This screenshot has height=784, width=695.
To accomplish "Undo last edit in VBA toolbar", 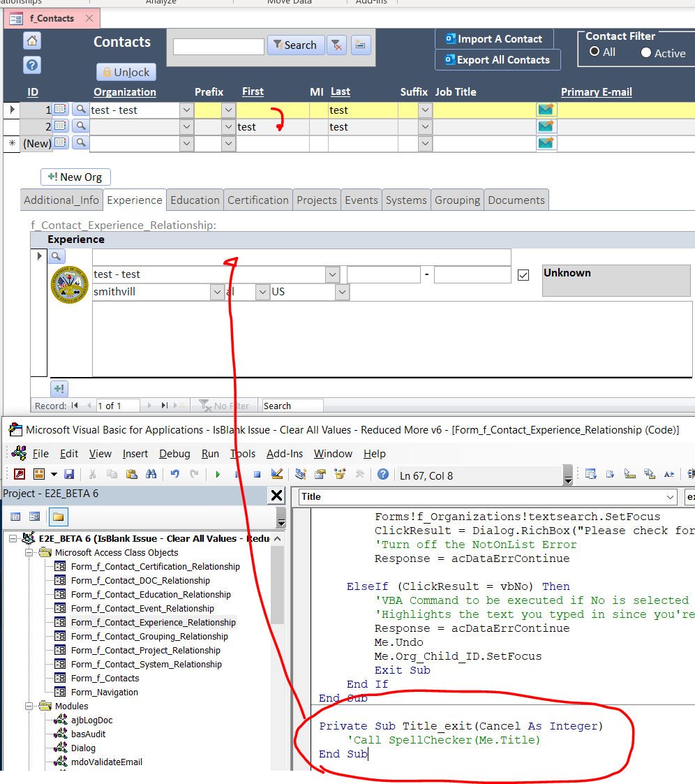I will pos(175,474).
